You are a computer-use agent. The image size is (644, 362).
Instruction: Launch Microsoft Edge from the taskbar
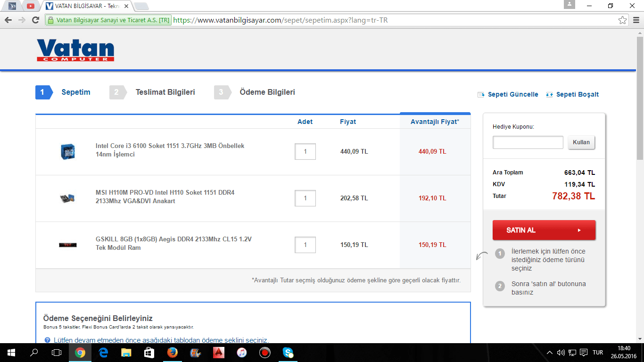103,353
